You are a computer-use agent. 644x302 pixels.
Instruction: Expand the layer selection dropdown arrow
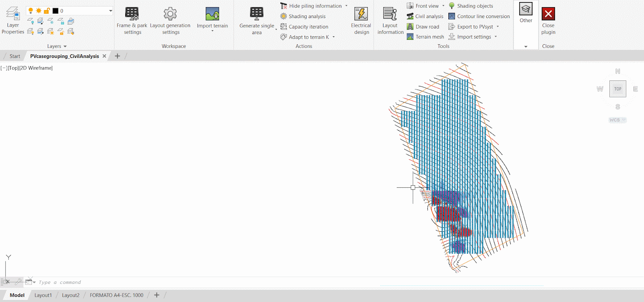click(110, 11)
